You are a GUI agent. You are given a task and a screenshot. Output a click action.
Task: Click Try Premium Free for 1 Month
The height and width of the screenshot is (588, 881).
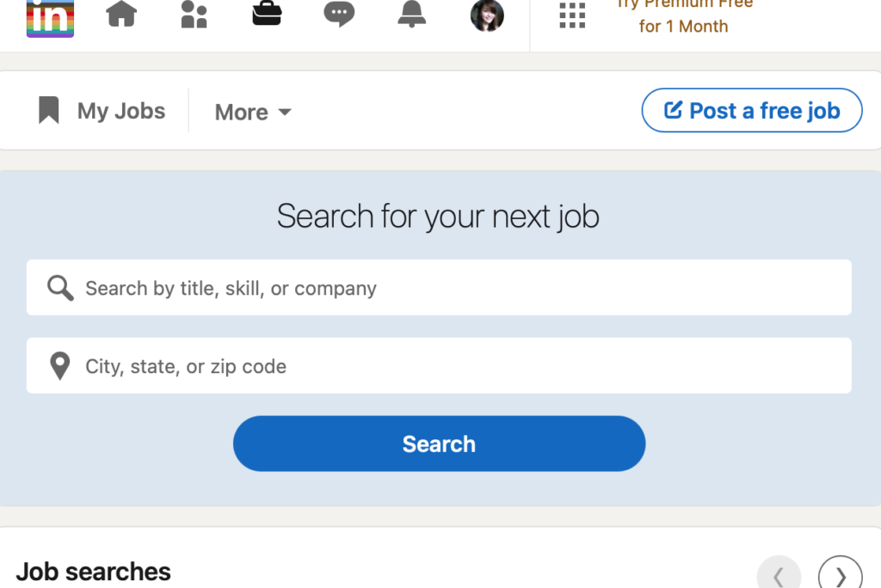(x=684, y=15)
